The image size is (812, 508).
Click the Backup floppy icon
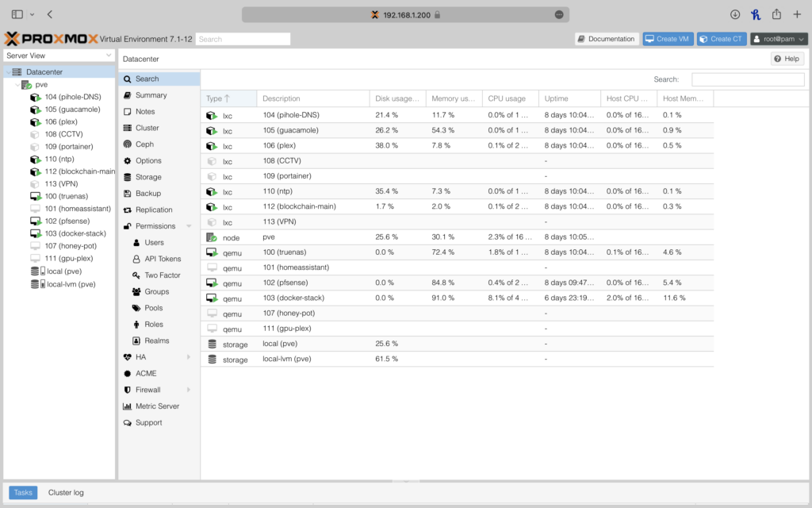tap(128, 194)
